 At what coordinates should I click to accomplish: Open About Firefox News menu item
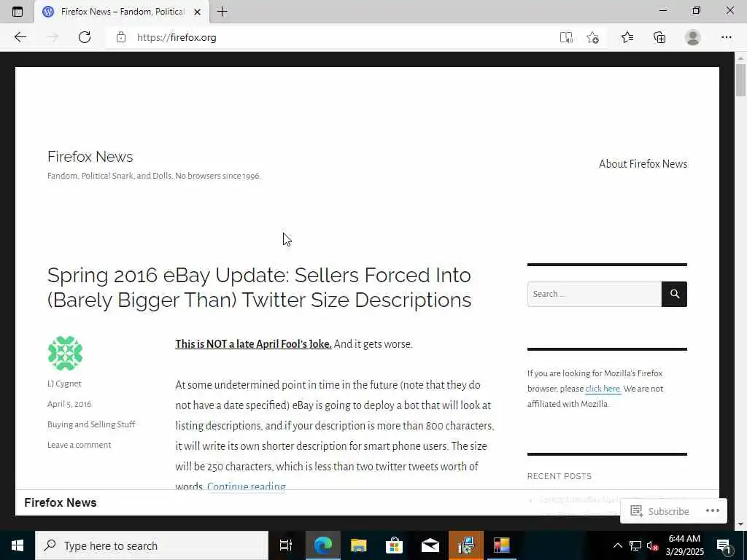coord(643,164)
